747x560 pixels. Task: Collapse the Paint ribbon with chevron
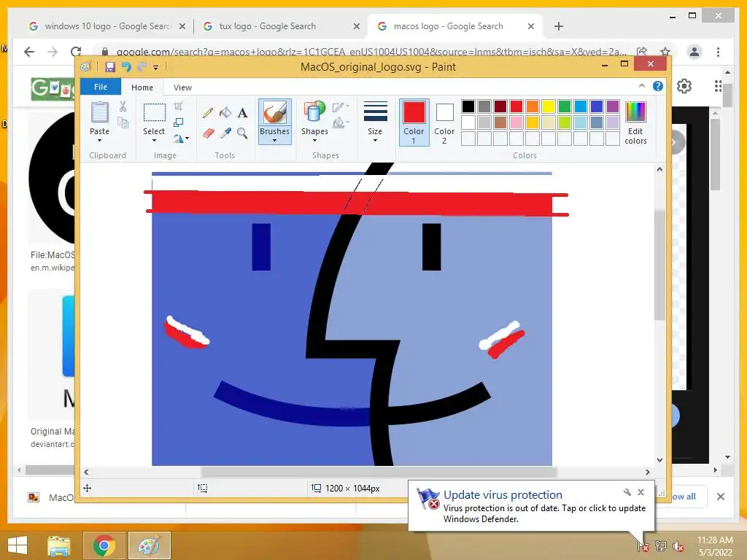click(x=642, y=86)
